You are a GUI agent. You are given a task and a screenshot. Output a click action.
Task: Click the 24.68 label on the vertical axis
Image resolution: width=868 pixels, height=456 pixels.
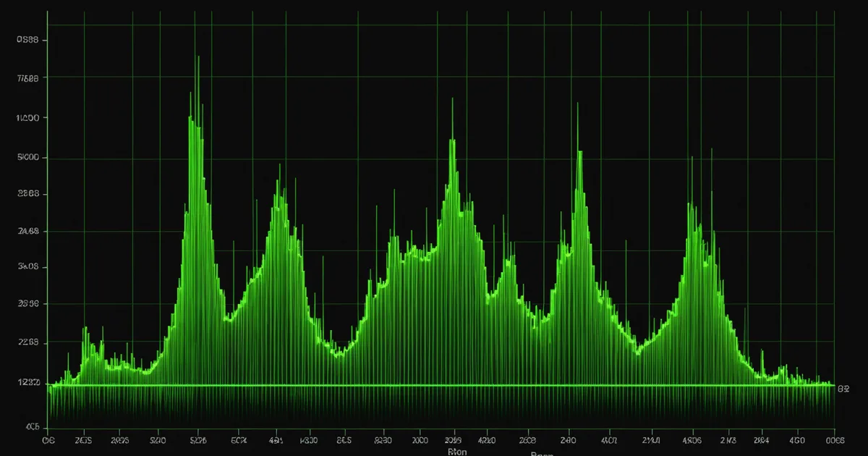(27, 231)
